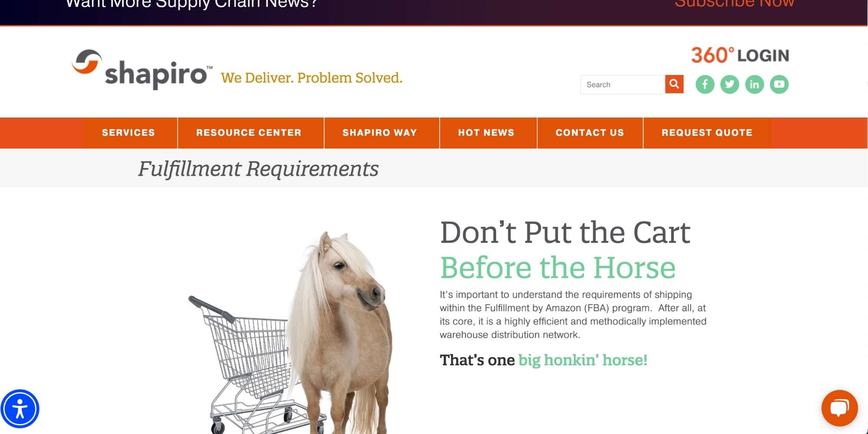Click the Fulfillment Requirements page heading
Image resolution: width=868 pixels, height=434 pixels.
coord(258,169)
